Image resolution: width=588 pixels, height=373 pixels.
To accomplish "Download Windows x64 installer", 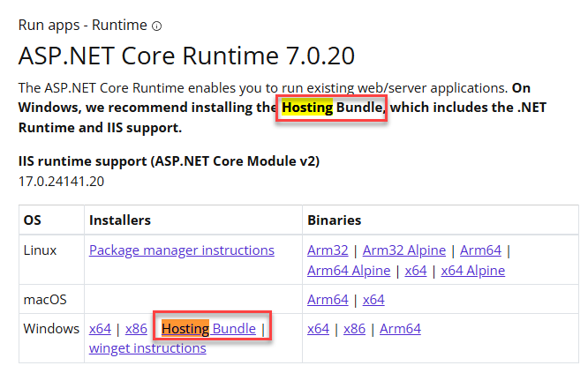I will [100, 328].
